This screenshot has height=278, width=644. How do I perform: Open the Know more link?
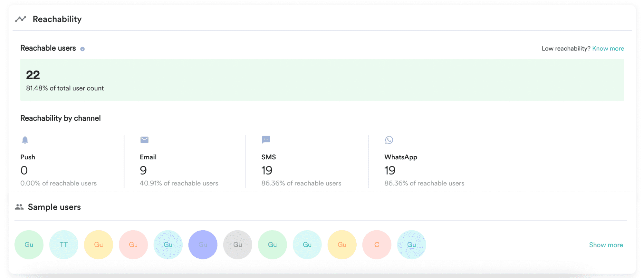(608, 48)
